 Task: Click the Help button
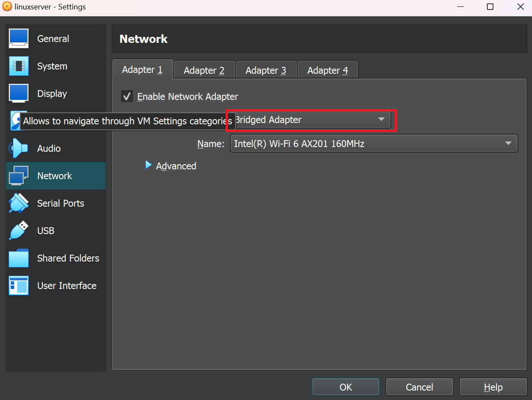[x=493, y=387]
